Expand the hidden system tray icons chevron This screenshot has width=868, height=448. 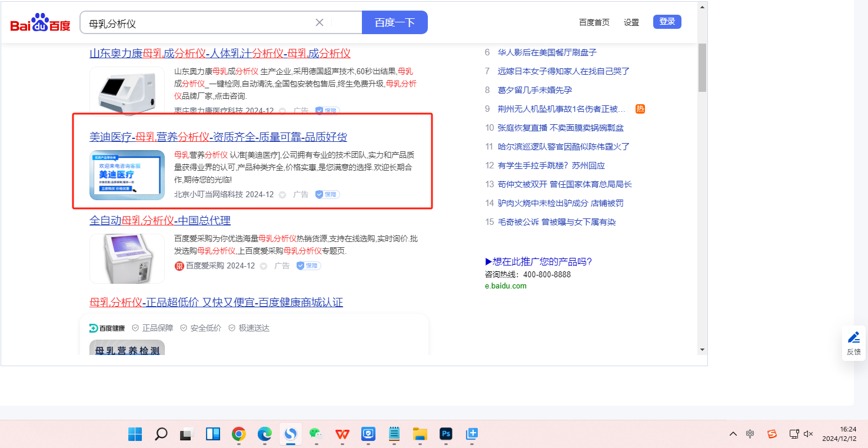[x=733, y=434]
